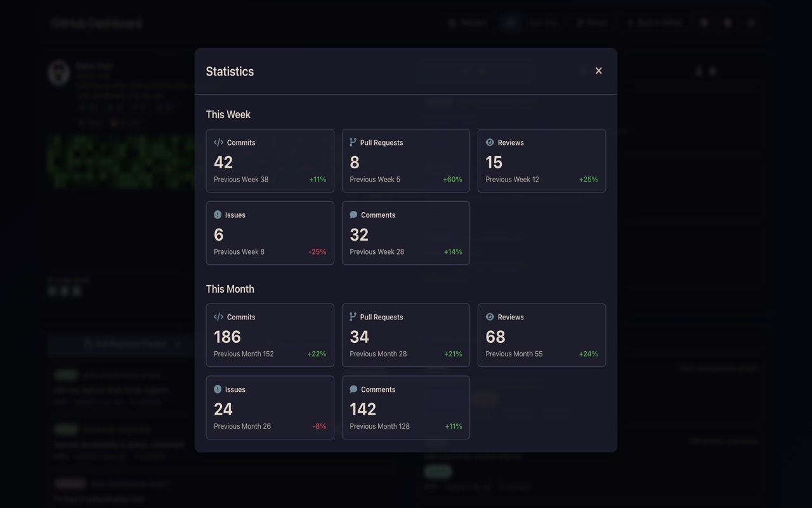This screenshot has width=812, height=508.
Task: Close the Statistics modal
Action: pos(598,70)
